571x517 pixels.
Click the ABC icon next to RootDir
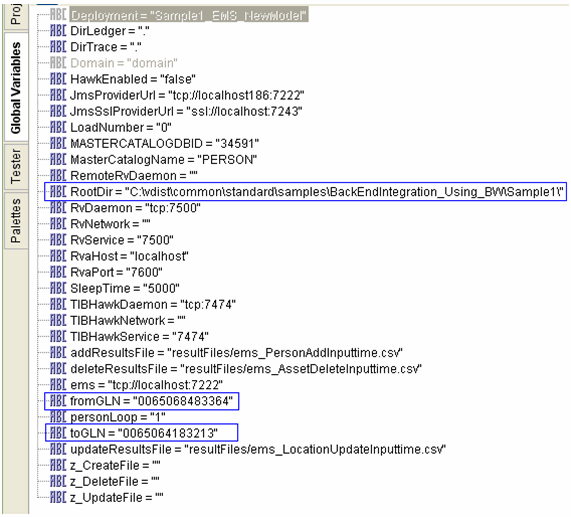pos(58,192)
